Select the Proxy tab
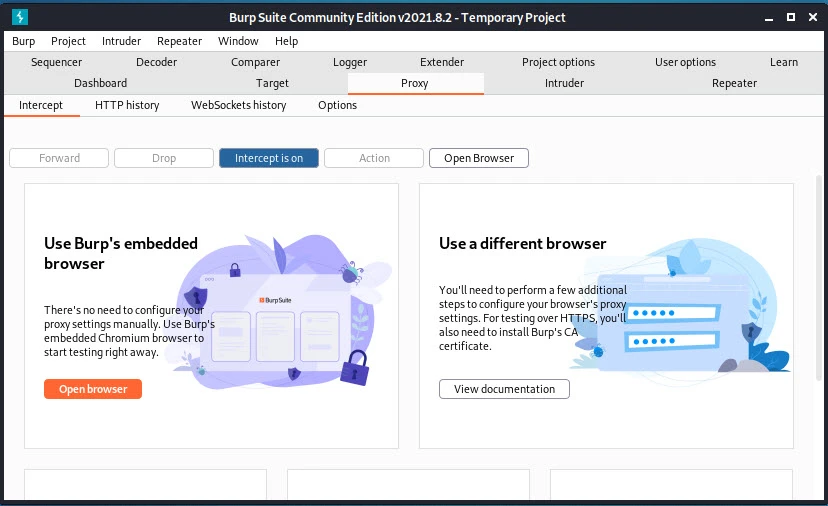This screenshot has height=506, width=828. coord(415,83)
